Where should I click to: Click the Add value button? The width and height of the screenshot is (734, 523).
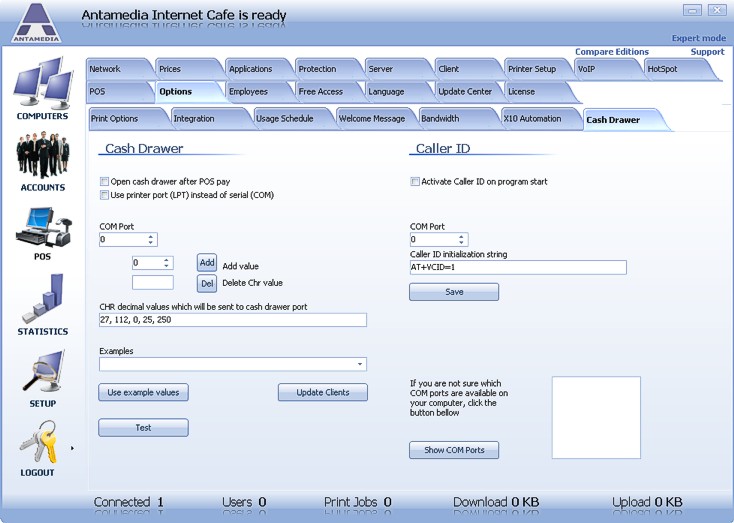[207, 263]
